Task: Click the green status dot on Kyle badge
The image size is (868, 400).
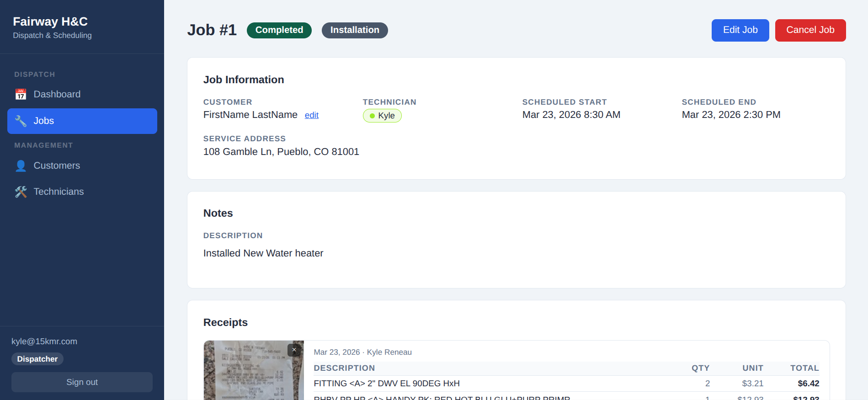Action: coord(372,116)
